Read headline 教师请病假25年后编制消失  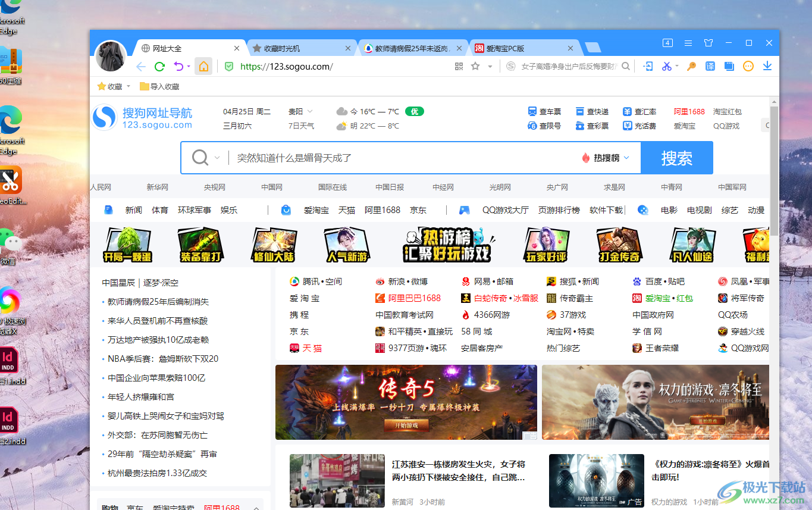[158, 302]
